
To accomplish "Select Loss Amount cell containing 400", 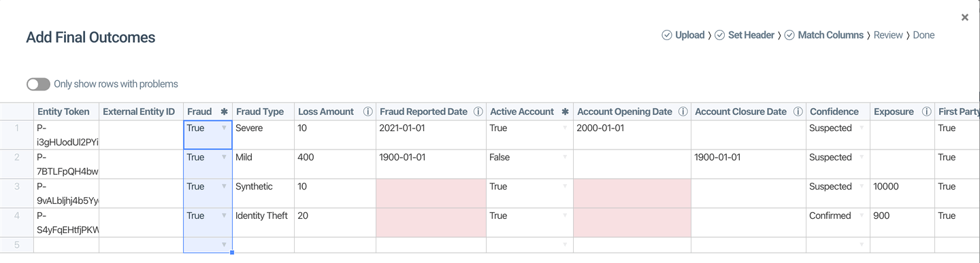I will (x=335, y=164).
